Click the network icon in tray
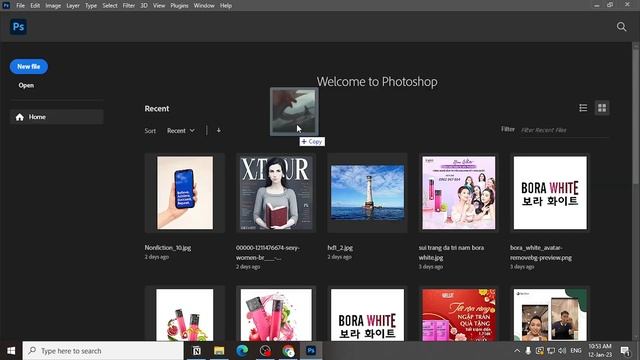 click(x=551, y=351)
